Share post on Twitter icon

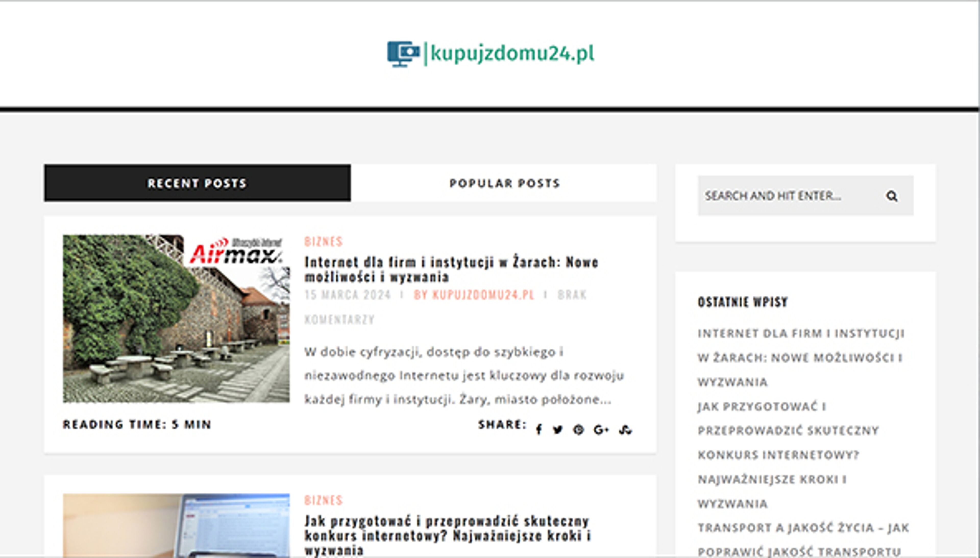pyautogui.click(x=558, y=430)
